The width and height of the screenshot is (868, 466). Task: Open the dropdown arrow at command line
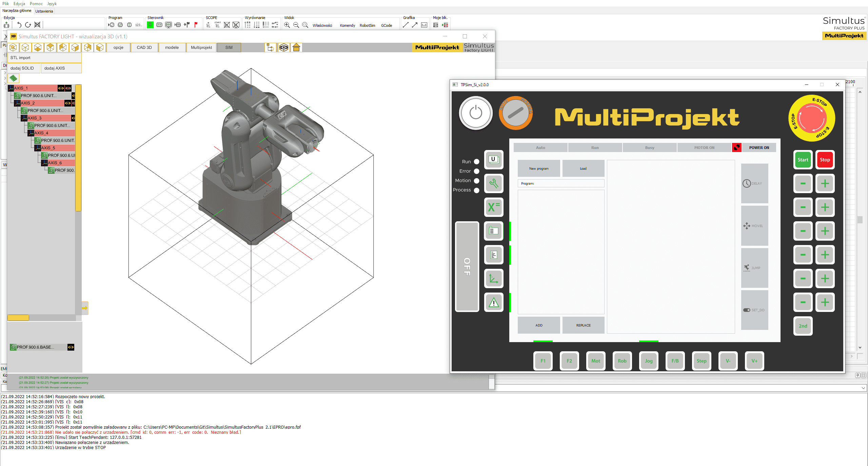(863, 388)
